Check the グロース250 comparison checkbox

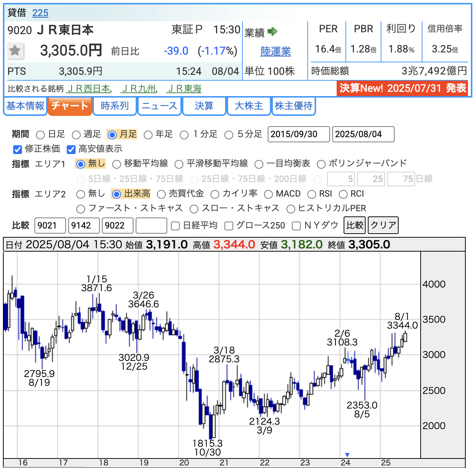229,226
